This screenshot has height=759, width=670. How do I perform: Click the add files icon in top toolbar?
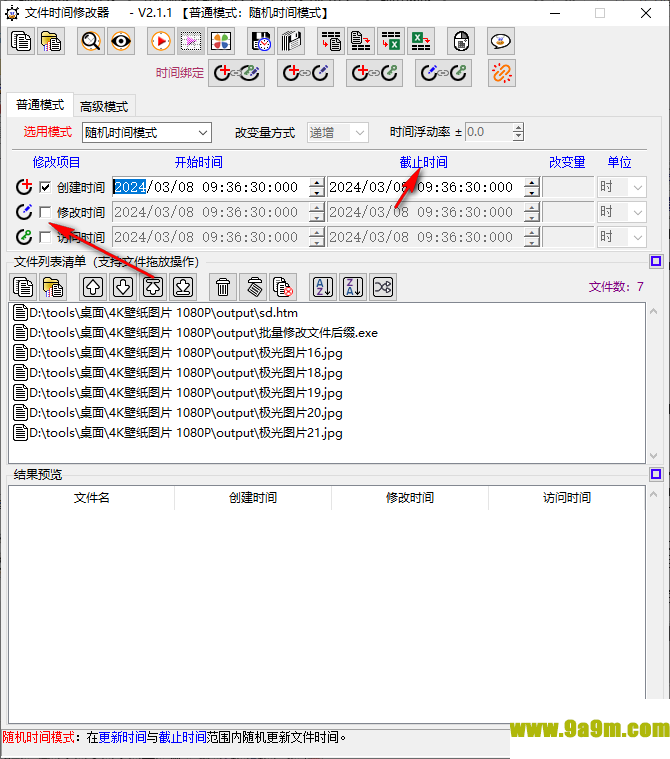(x=21, y=41)
